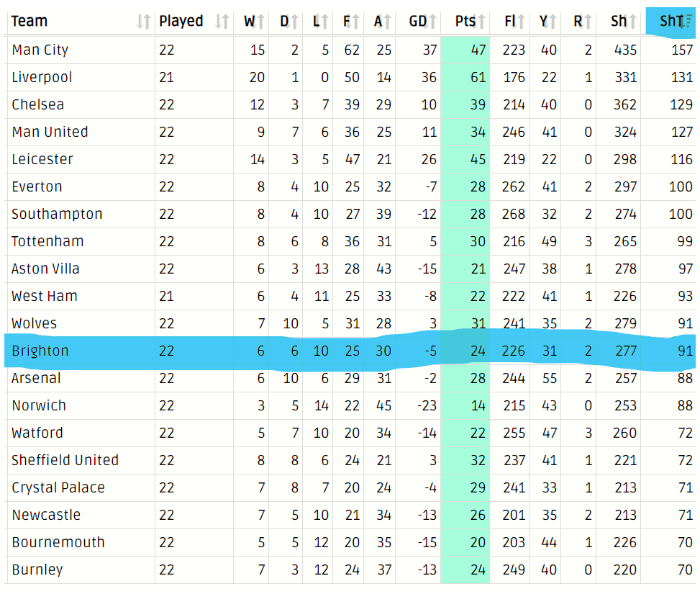The image size is (700, 594).
Task: Sort by goals for F arrow
Action: point(355,22)
